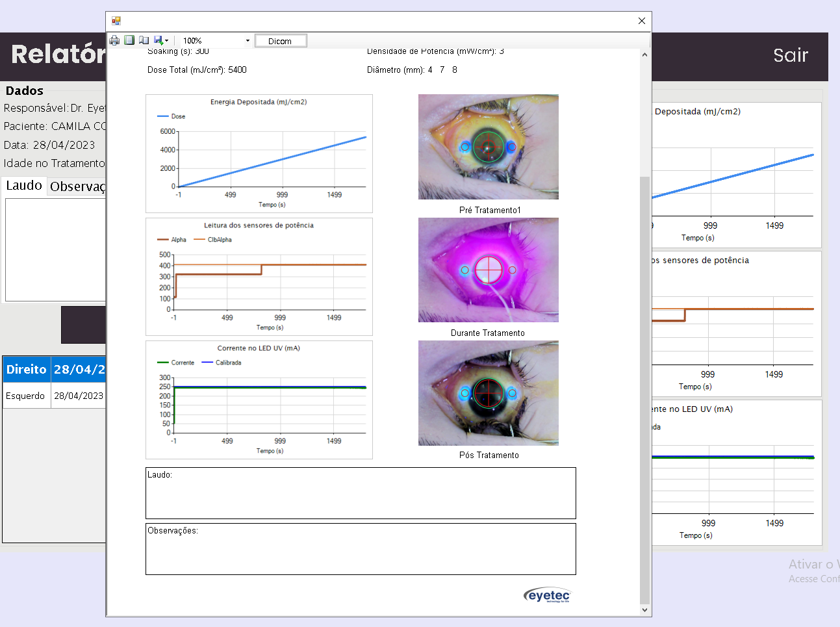Open the Export save dropdown

(161, 40)
